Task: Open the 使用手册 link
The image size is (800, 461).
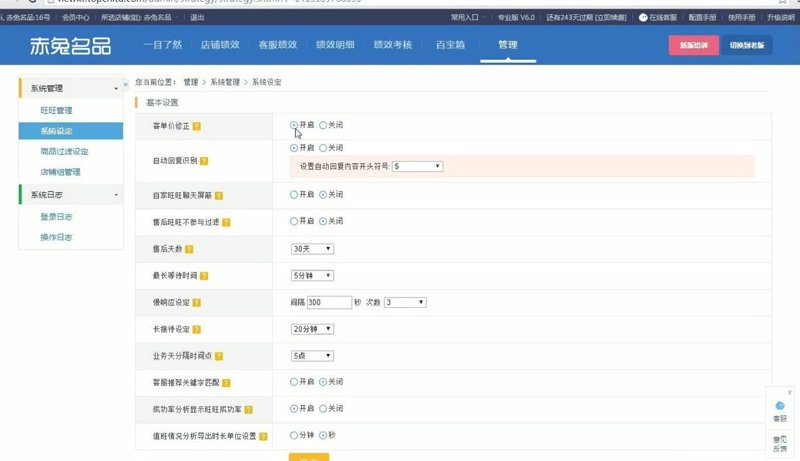Action: point(741,17)
